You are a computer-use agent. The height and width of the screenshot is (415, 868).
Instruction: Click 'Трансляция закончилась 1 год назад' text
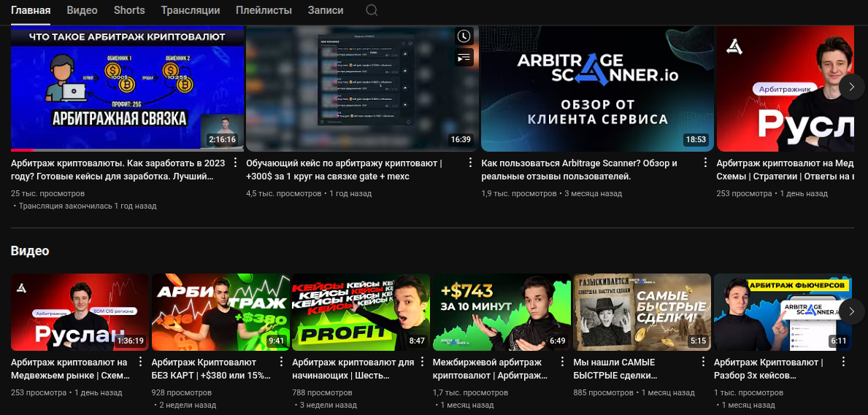[88, 206]
